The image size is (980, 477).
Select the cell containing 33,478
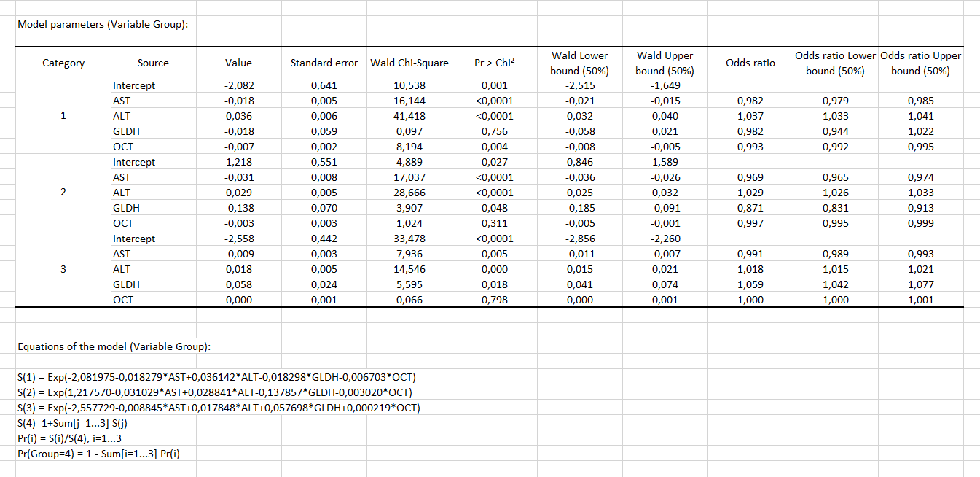click(x=409, y=238)
